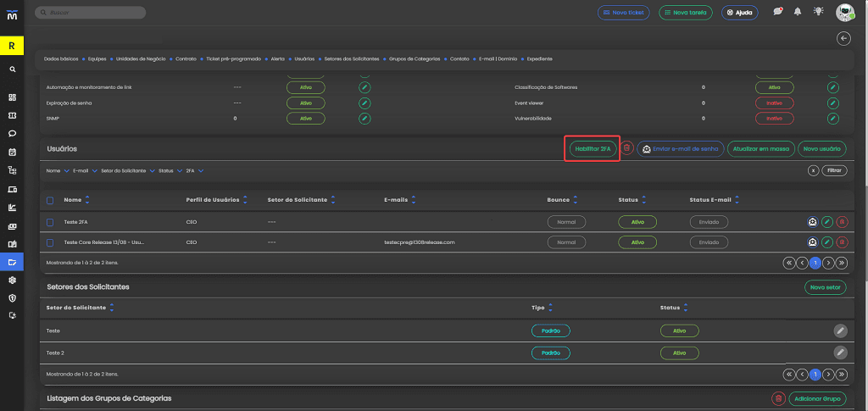The width and height of the screenshot is (868, 411).
Task: Select all users with header checkbox
Action: (50, 200)
